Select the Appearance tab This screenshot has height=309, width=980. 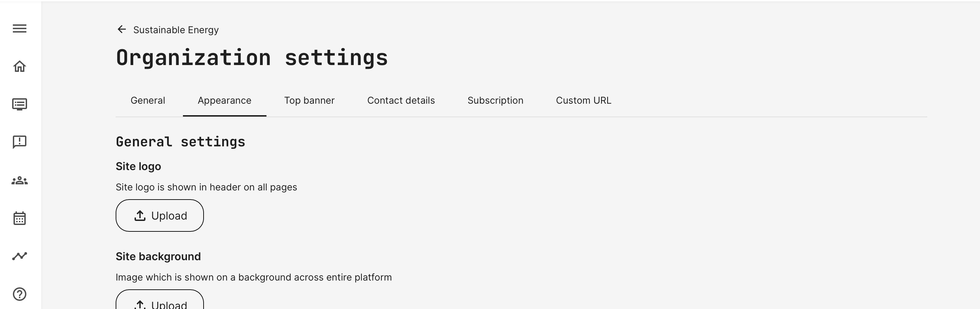click(x=225, y=101)
